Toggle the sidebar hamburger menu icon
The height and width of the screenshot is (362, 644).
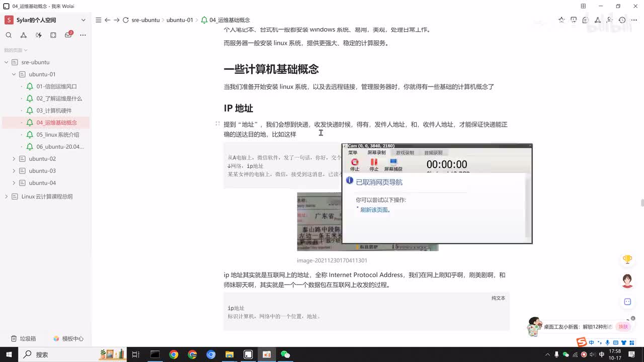point(99,20)
